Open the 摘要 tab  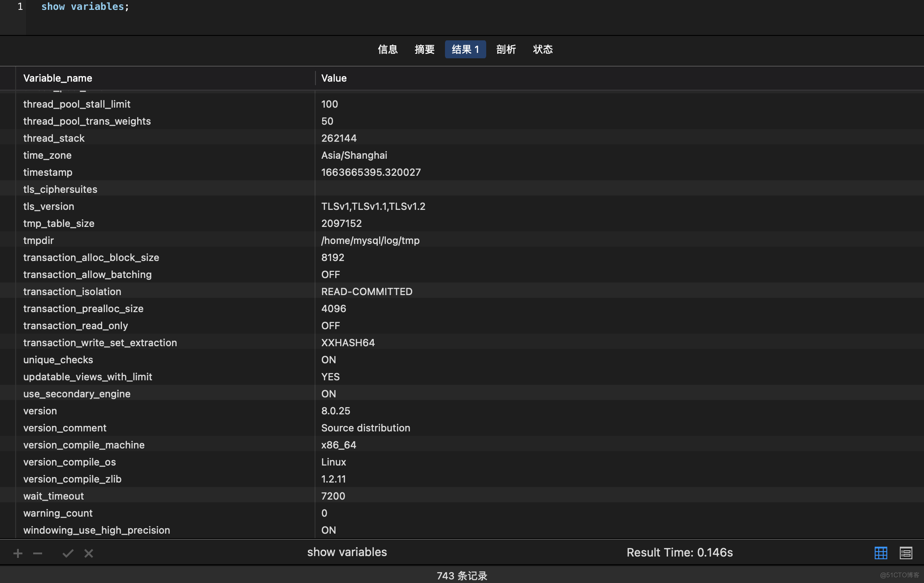click(x=424, y=49)
